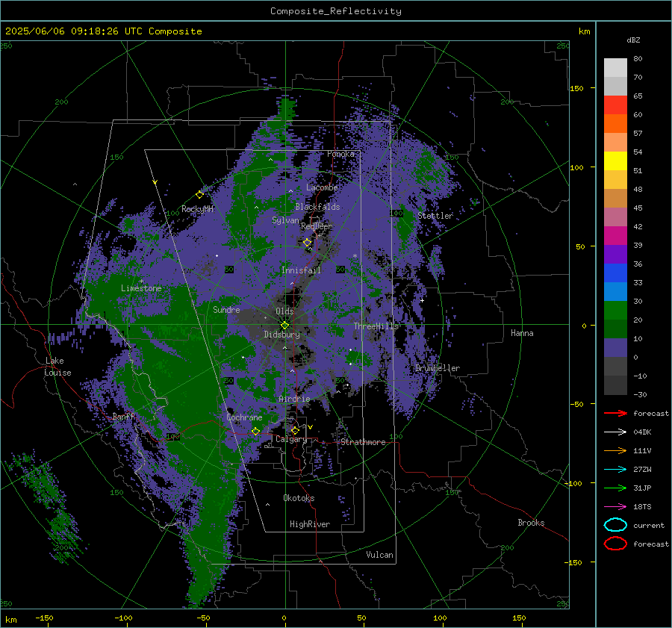This screenshot has width=672, height=628.
Task: Select the blue 33–36 dBZ swatch
Action: pyautogui.click(x=615, y=273)
